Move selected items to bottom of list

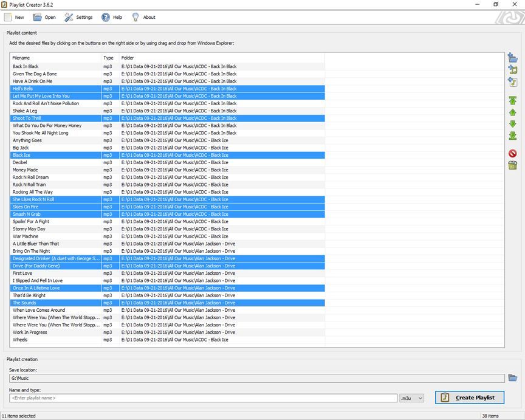512,136
